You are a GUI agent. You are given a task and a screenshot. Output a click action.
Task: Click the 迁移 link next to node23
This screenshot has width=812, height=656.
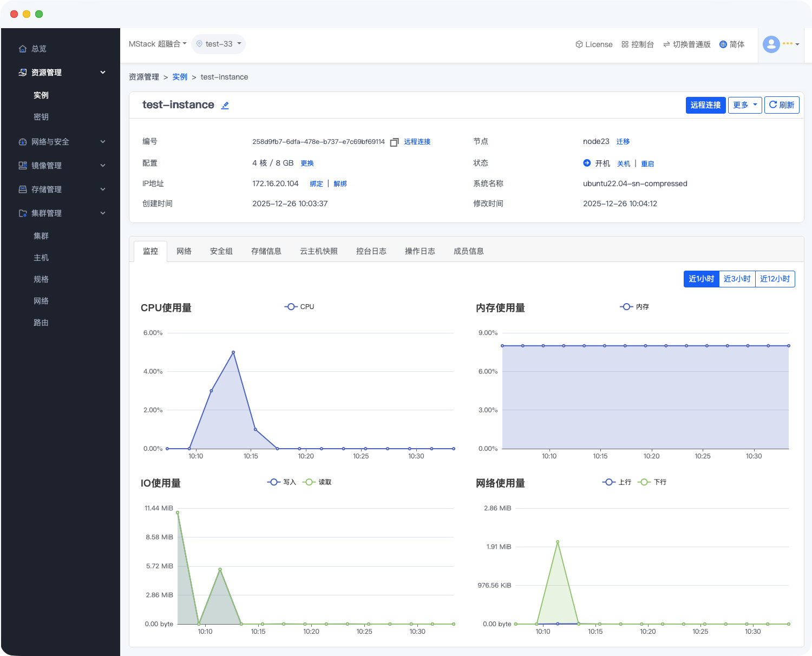(623, 142)
